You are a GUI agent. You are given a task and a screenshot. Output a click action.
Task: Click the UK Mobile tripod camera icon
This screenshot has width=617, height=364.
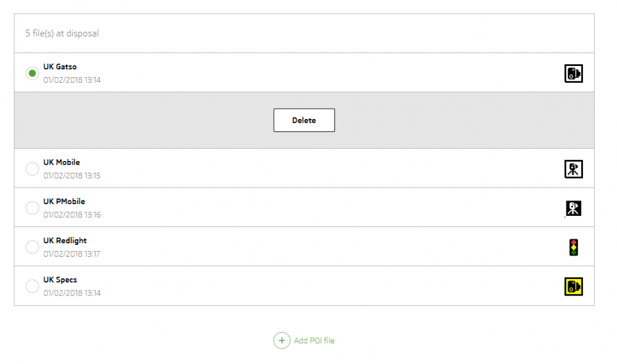(x=573, y=169)
